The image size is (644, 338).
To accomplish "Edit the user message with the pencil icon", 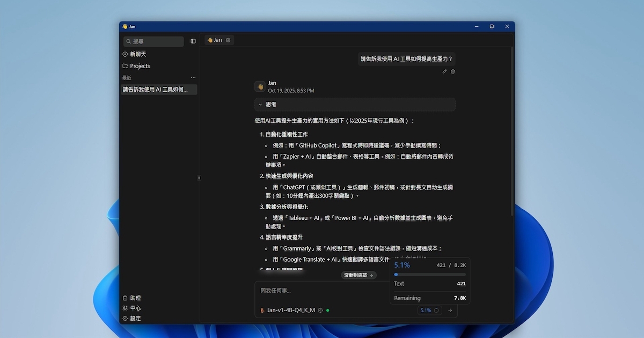I will [x=444, y=71].
